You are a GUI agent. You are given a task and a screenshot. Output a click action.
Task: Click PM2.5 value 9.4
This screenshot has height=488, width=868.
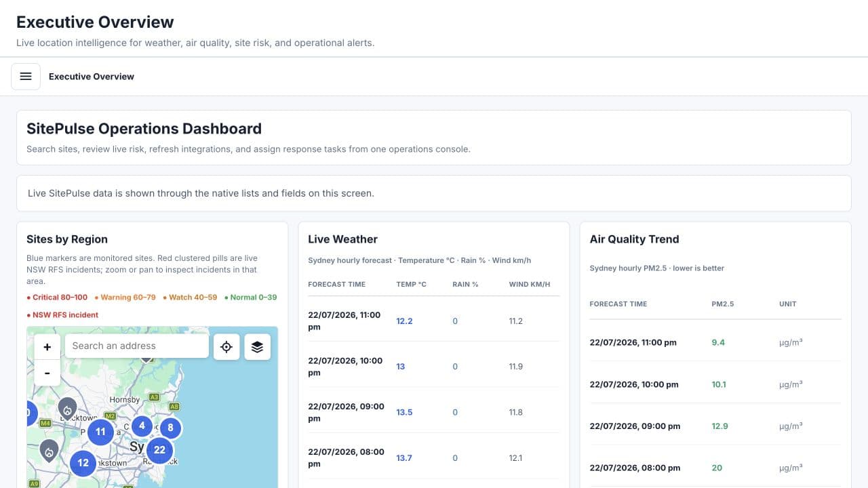coord(718,342)
